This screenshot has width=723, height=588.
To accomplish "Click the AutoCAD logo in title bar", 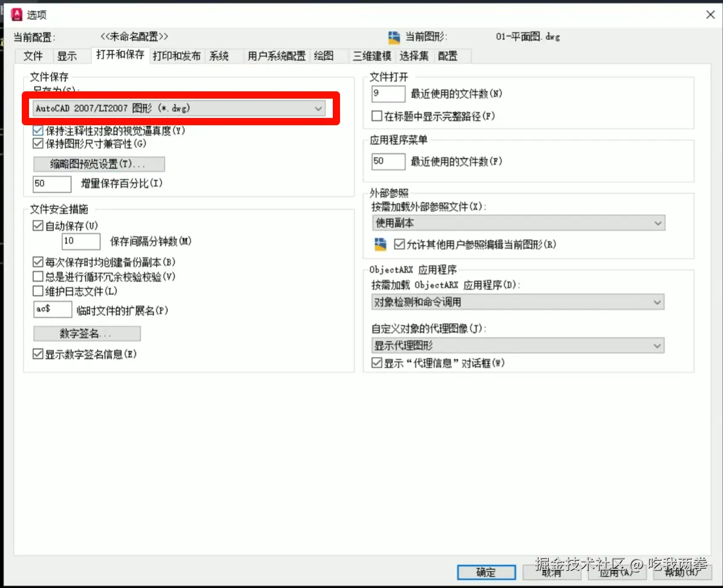I will click(16, 15).
